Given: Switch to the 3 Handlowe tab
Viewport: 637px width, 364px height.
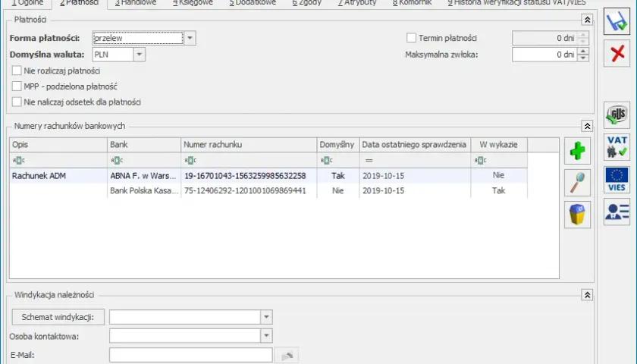Looking at the screenshot, I should pos(136,3).
